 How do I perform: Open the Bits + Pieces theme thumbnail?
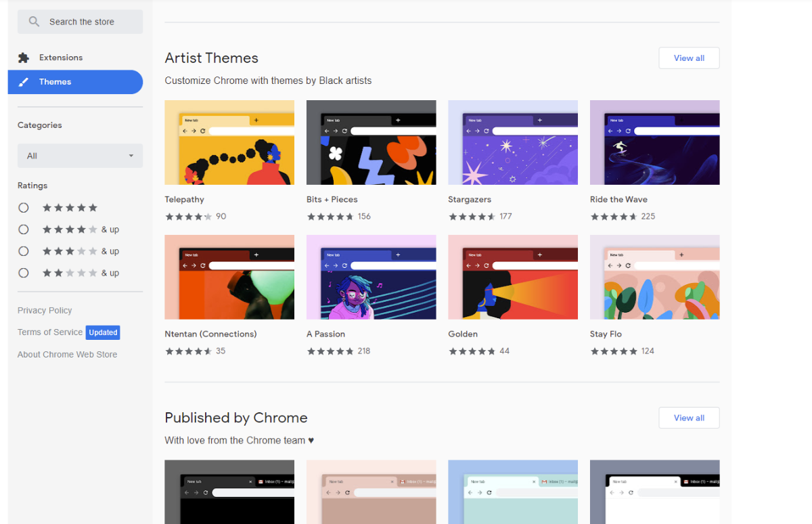(x=371, y=142)
